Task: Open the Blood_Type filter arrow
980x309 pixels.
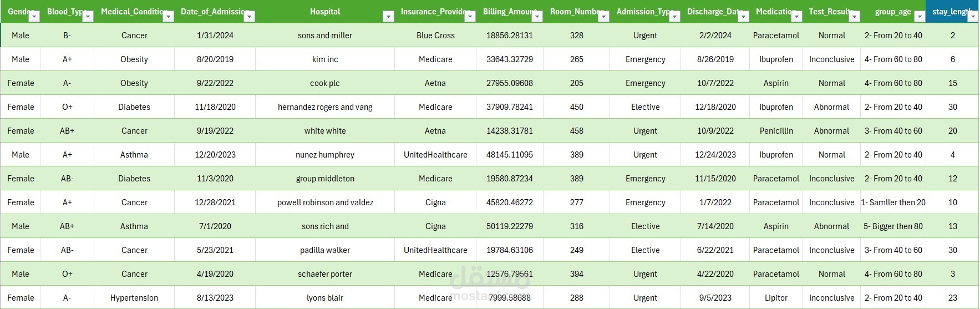Action: tap(88, 17)
